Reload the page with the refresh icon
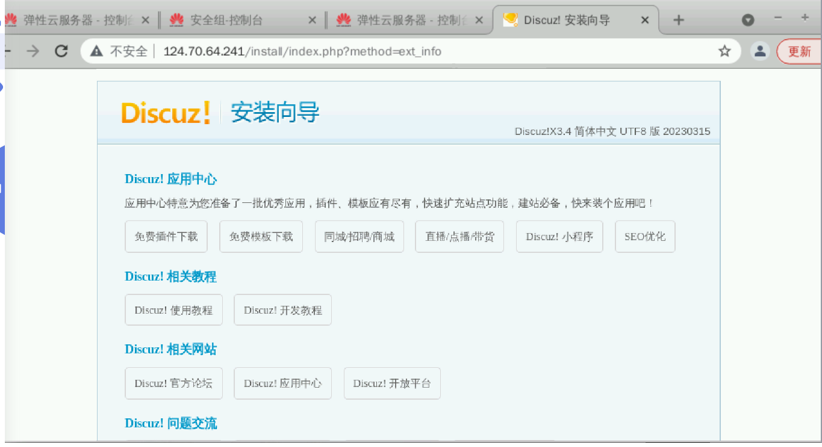Image resolution: width=822 pixels, height=447 pixels. coord(62,51)
